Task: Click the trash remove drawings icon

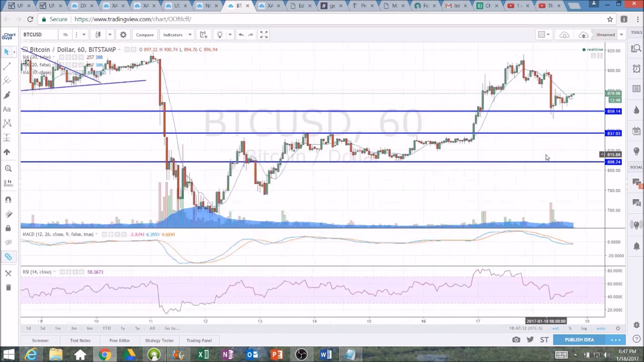Action: point(8,288)
